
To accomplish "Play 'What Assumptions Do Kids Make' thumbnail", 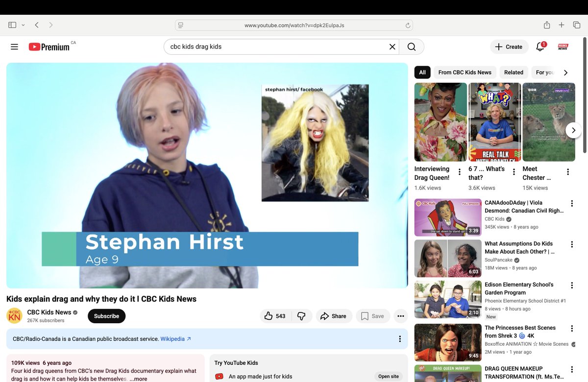I will (448, 258).
